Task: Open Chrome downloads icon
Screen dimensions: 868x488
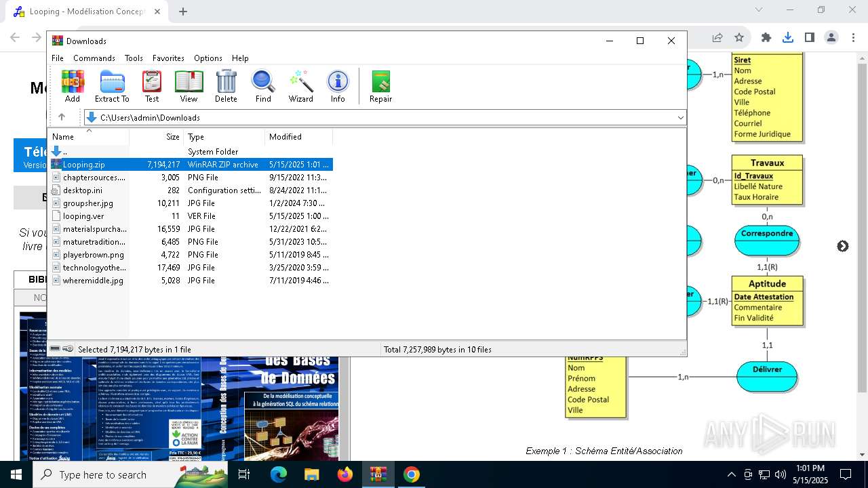Action: [x=788, y=38]
